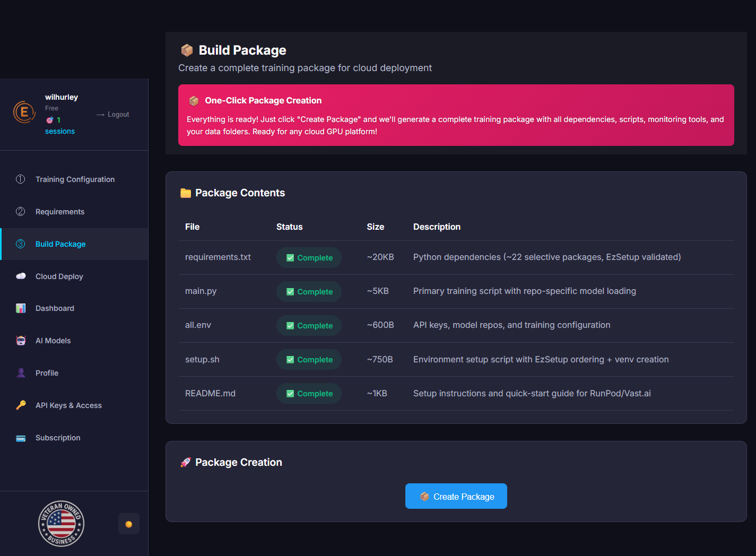756x556 pixels.
Task: Toggle the sun theme switch button
Action: (x=128, y=524)
